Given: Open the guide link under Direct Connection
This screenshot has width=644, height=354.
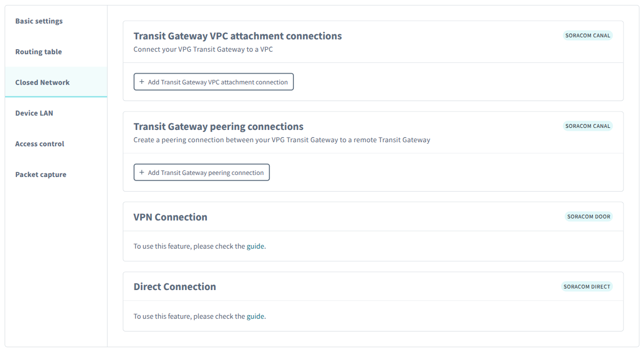Looking at the screenshot, I should (254, 316).
